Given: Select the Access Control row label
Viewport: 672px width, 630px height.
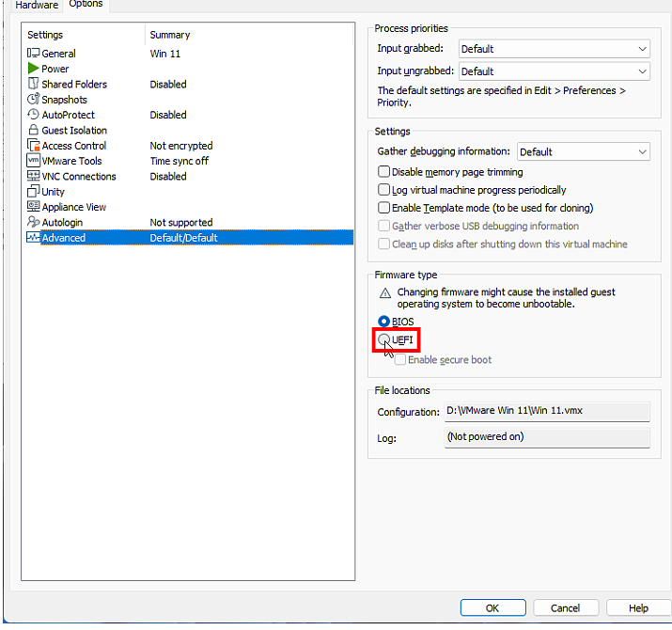Looking at the screenshot, I should (x=73, y=146).
